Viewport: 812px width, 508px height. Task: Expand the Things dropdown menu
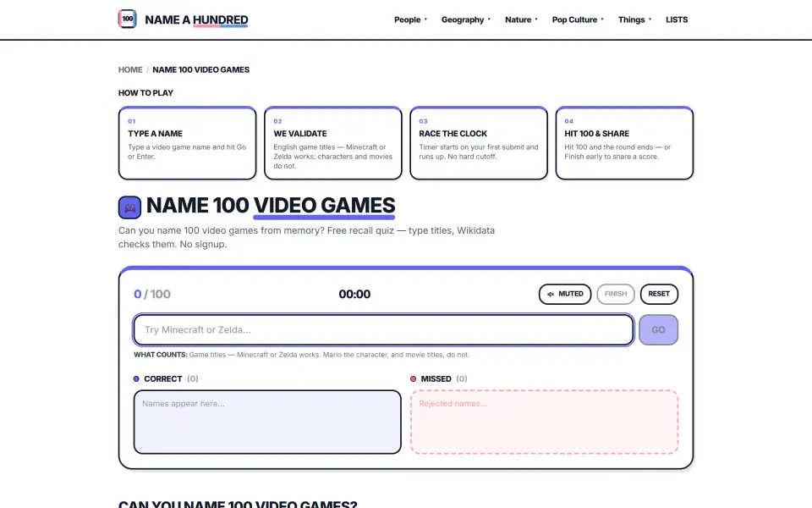(x=635, y=19)
